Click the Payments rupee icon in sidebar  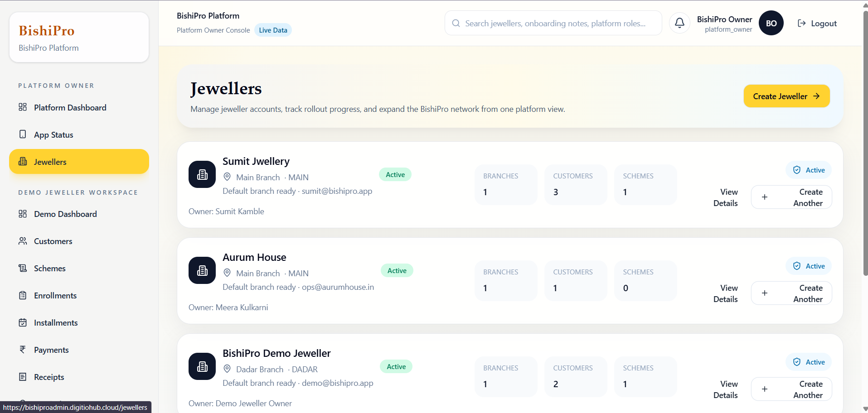point(23,350)
